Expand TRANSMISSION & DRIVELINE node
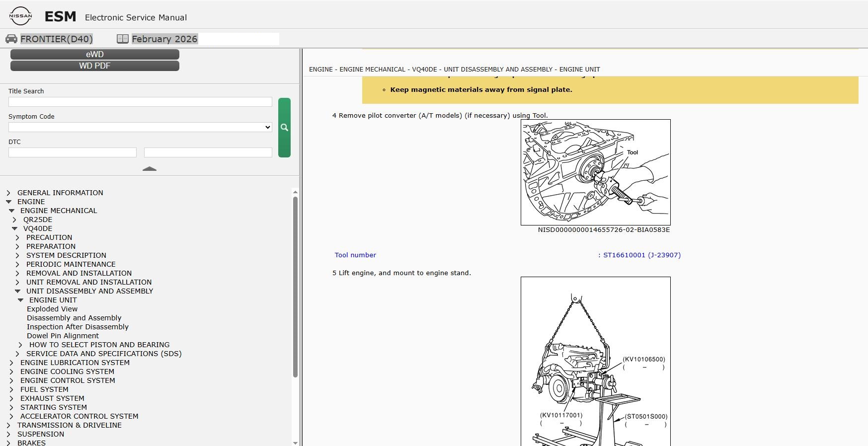868x446 pixels. click(x=8, y=425)
